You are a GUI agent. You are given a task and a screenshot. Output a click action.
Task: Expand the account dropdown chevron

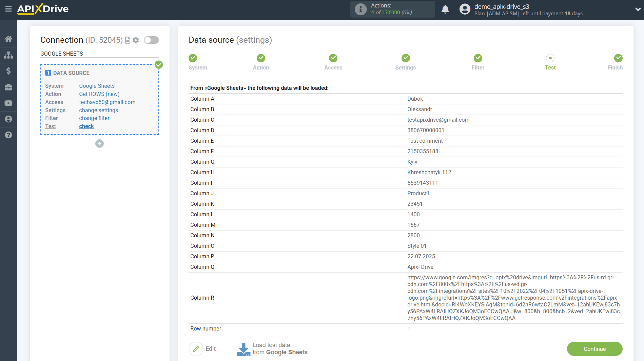tap(638, 9)
